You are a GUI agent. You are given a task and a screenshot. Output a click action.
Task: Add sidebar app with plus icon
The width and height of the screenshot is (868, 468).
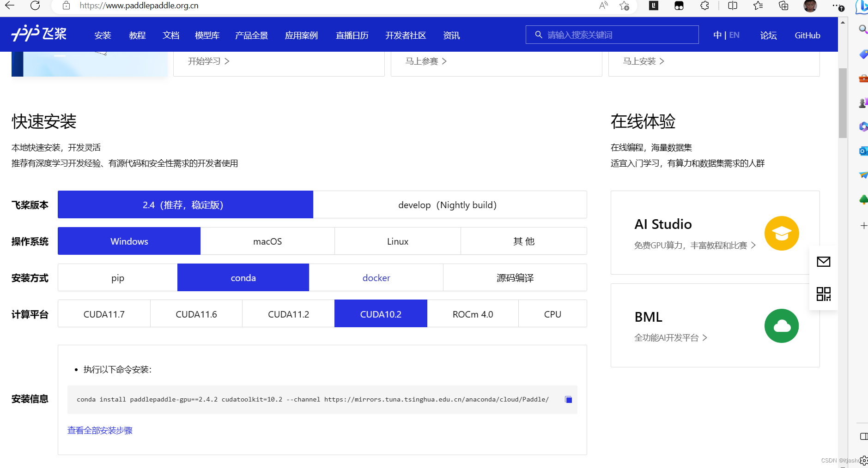click(x=863, y=226)
